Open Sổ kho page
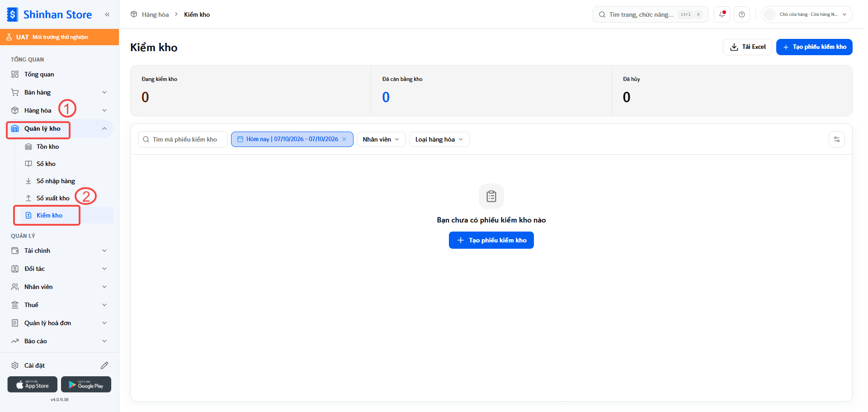This screenshot has width=868, height=412. tap(66, 164)
